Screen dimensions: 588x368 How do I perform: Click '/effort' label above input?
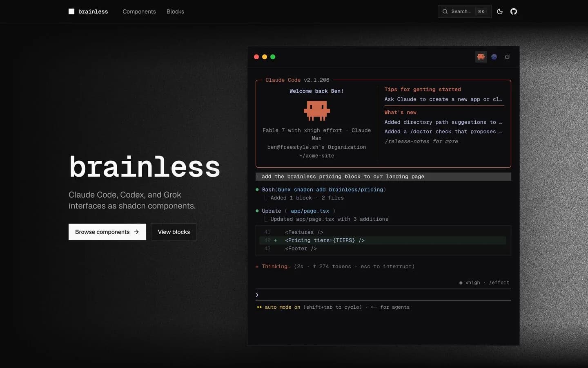point(499,283)
